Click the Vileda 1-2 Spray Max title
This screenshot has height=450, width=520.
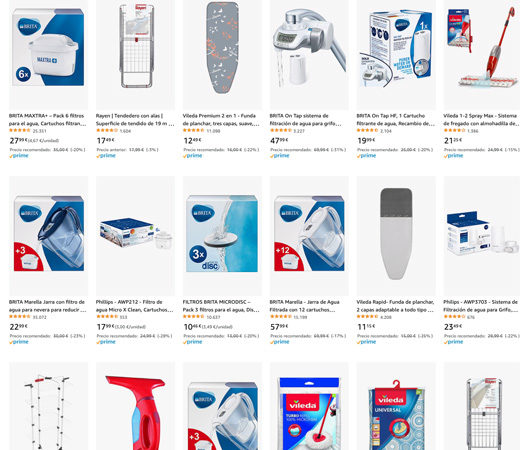[x=482, y=120]
